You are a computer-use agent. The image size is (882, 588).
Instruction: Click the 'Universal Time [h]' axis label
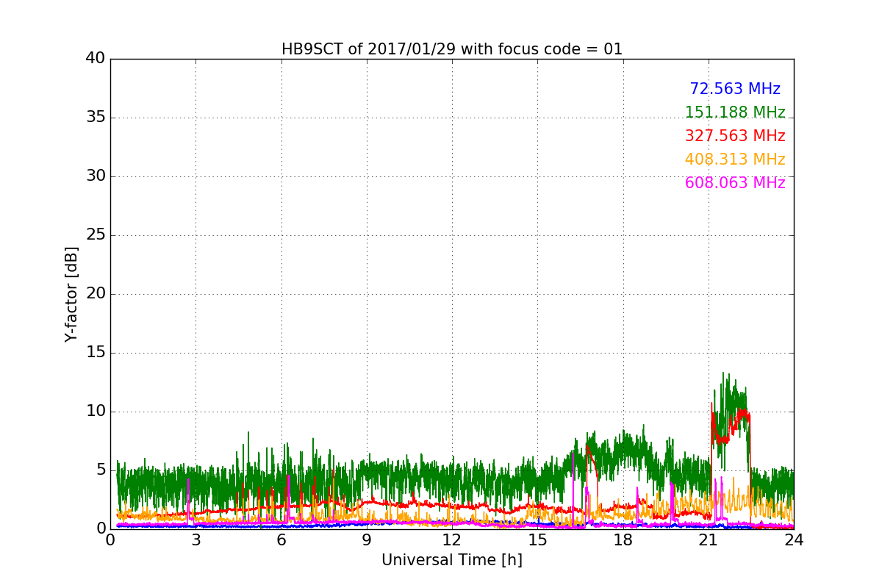coord(452,560)
